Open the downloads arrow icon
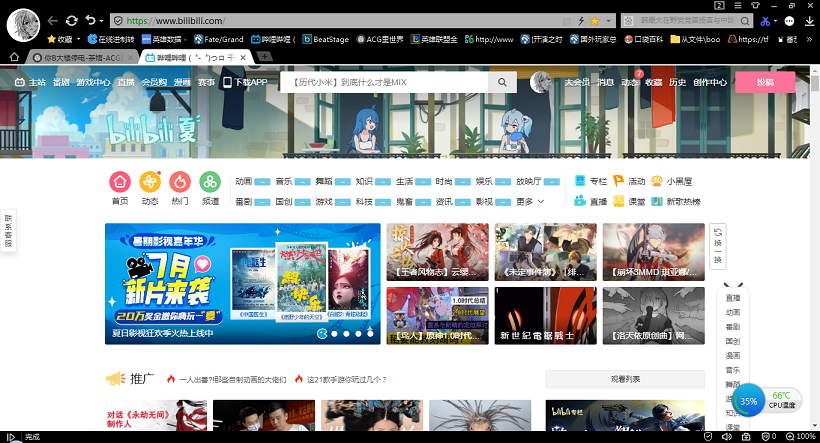 coord(809,21)
